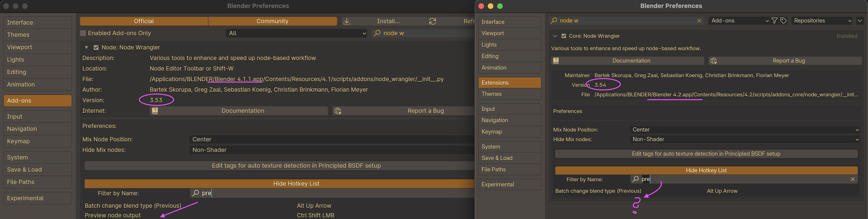This screenshot has width=868, height=219.
Task: Uncheck the "Core: Node Wrangler" checkbox
Action: click(x=564, y=36)
